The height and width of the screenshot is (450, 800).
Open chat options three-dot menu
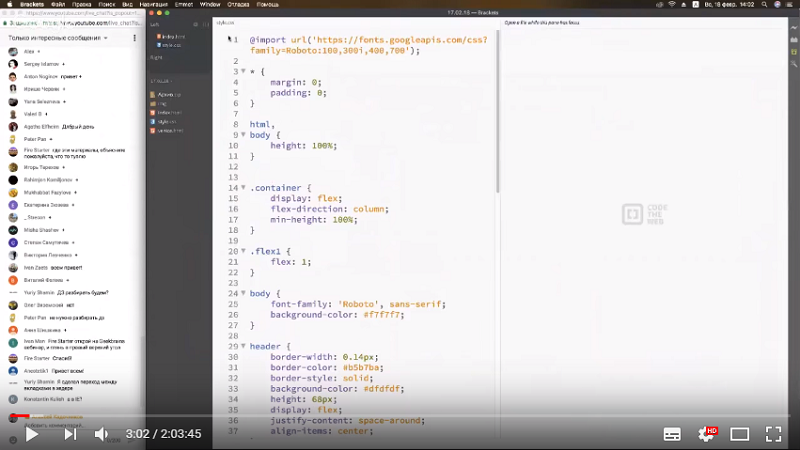tap(133, 36)
